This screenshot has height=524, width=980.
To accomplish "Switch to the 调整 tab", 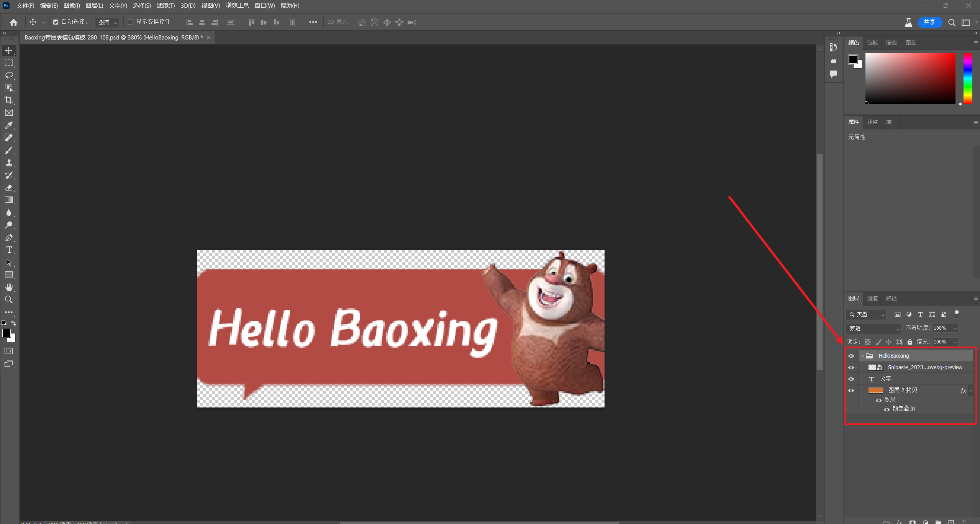I will [872, 122].
